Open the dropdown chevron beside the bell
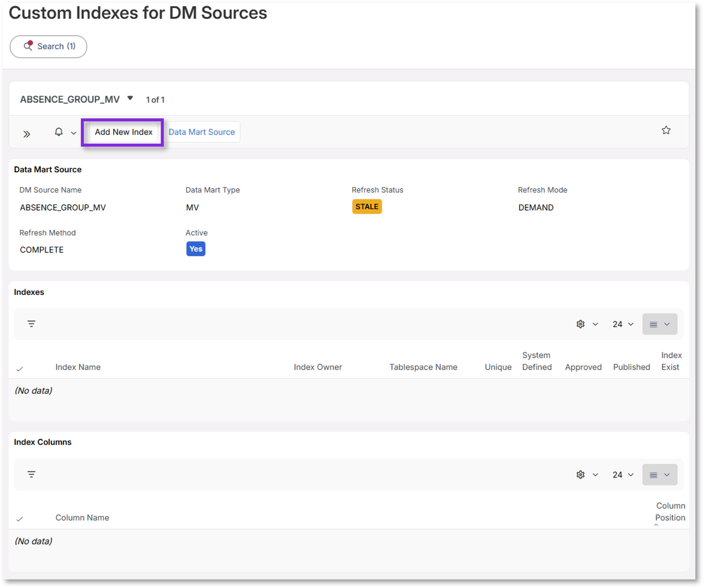Screen dimensions: 704x588 (x=73, y=133)
